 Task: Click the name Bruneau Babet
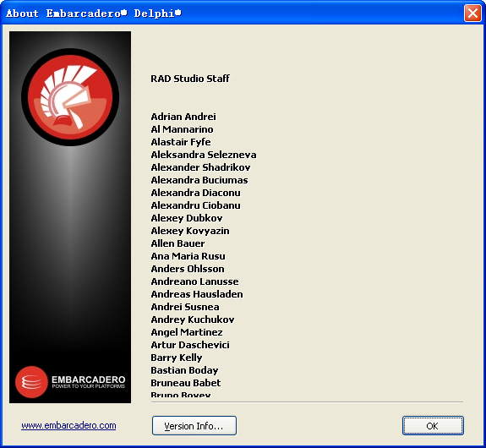point(186,383)
